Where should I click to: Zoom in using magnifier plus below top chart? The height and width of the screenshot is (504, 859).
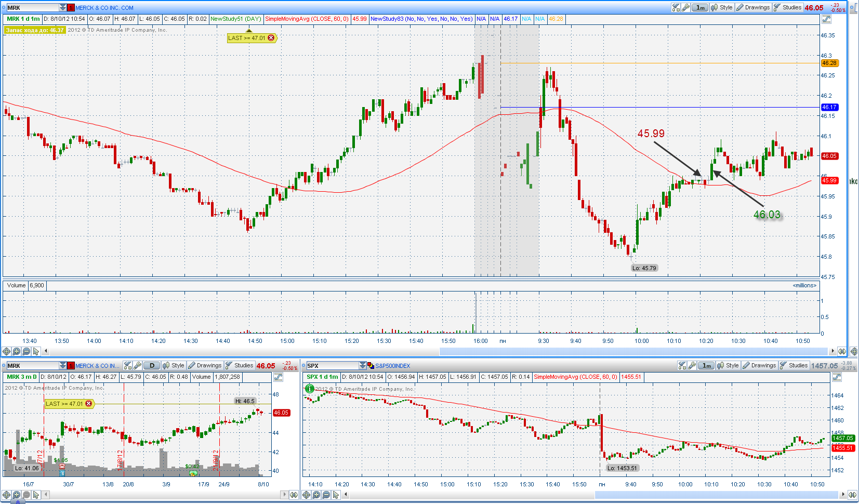click(x=17, y=351)
